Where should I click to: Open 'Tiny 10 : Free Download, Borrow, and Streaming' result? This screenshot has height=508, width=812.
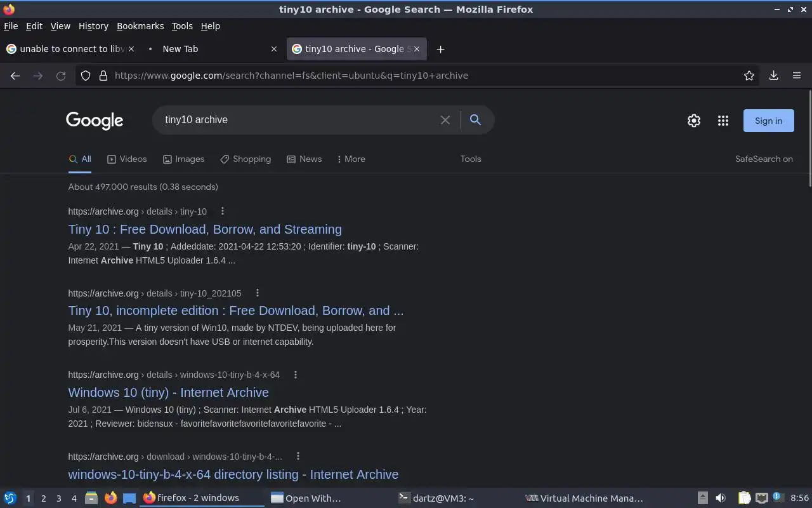[x=205, y=229]
